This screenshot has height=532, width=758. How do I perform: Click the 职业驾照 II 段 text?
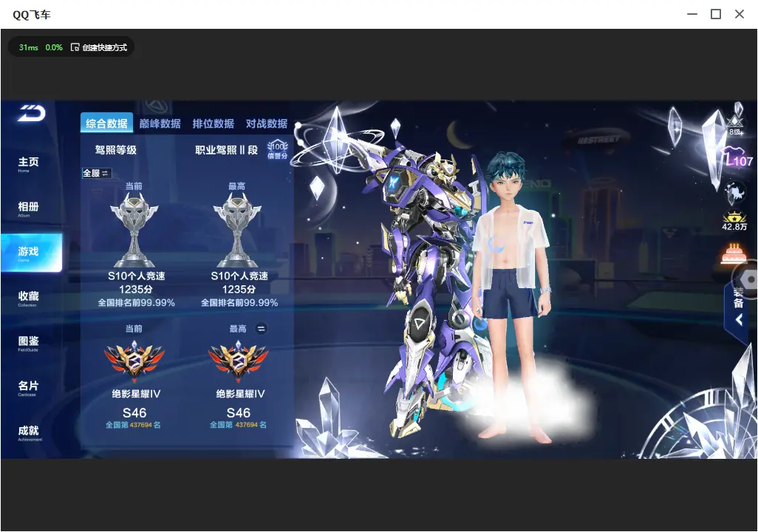tap(226, 150)
